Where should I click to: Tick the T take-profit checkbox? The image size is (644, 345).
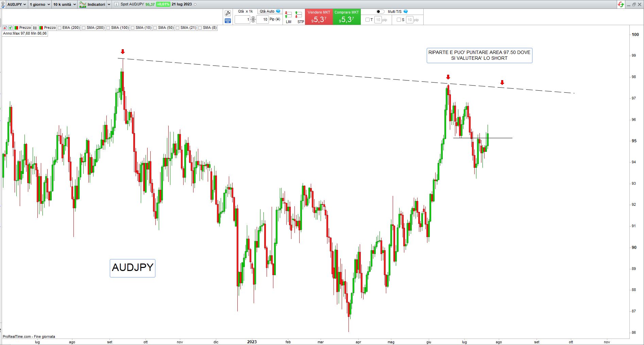click(x=367, y=20)
